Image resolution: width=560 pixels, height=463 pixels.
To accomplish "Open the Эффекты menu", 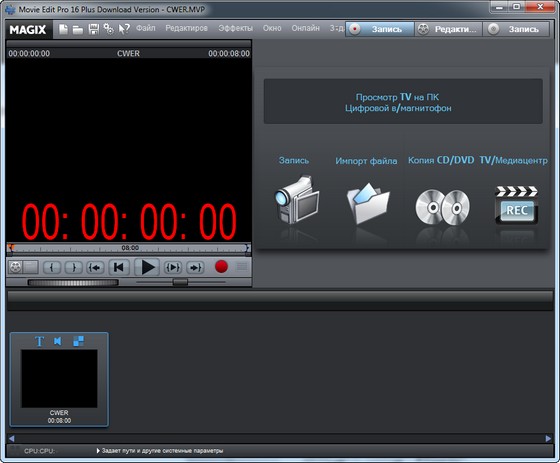I will tap(235, 28).
